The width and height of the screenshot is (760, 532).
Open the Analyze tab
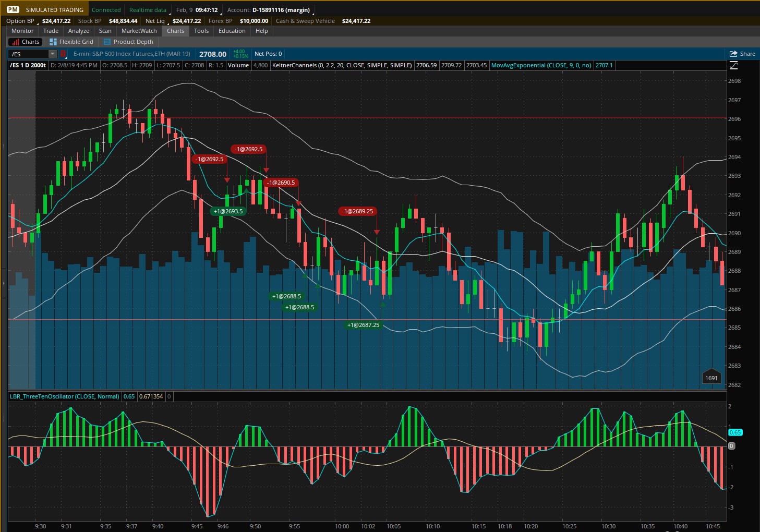[x=78, y=31]
